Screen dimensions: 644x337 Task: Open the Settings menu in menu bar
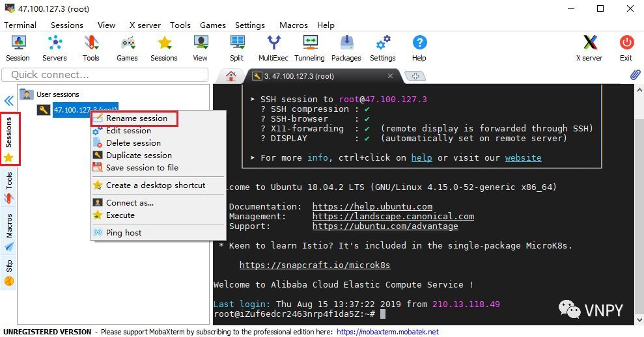click(249, 25)
